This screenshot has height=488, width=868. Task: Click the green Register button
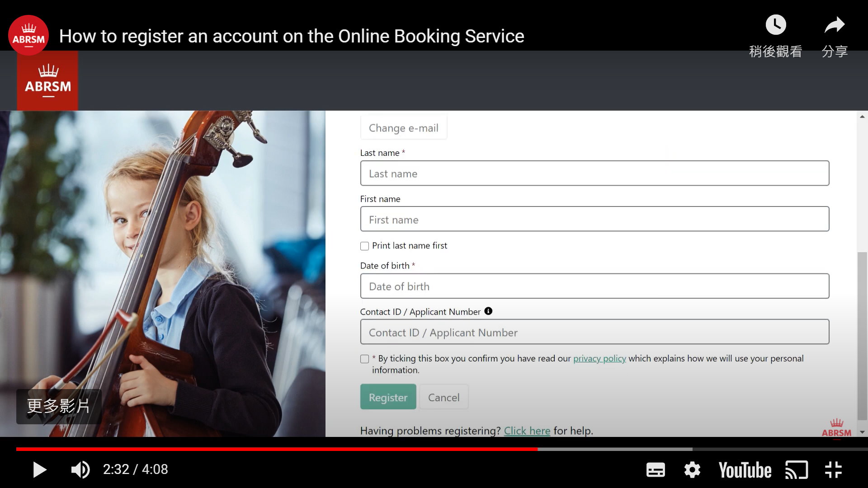tap(388, 397)
